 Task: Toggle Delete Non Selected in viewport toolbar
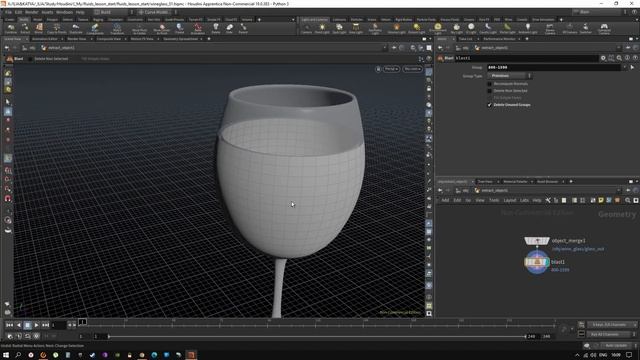click(x=31, y=59)
